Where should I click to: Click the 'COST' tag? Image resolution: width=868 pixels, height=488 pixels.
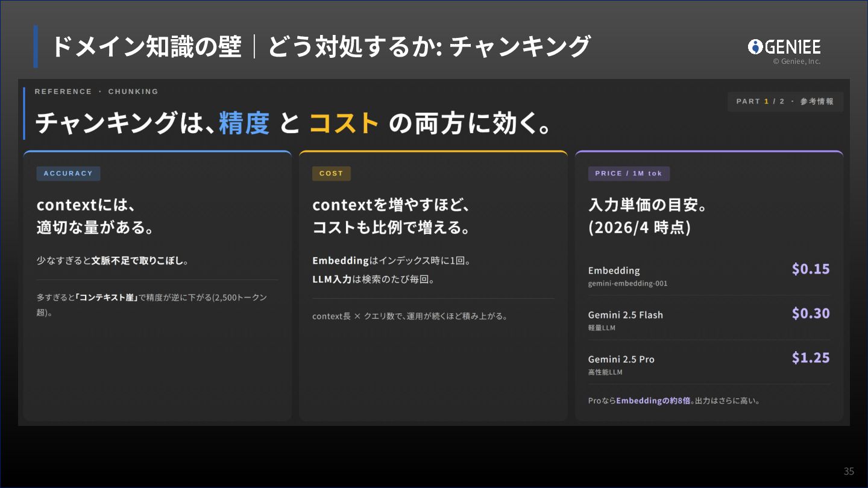pyautogui.click(x=331, y=174)
